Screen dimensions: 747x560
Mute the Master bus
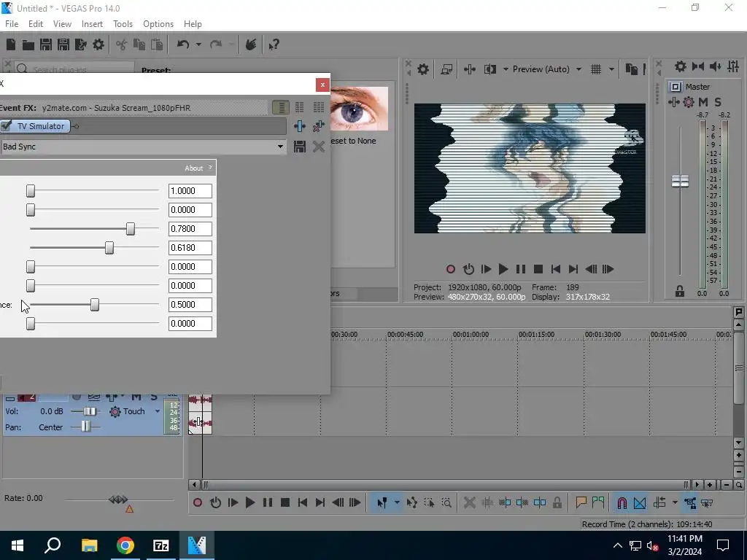pyautogui.click(x=703, y=102)
